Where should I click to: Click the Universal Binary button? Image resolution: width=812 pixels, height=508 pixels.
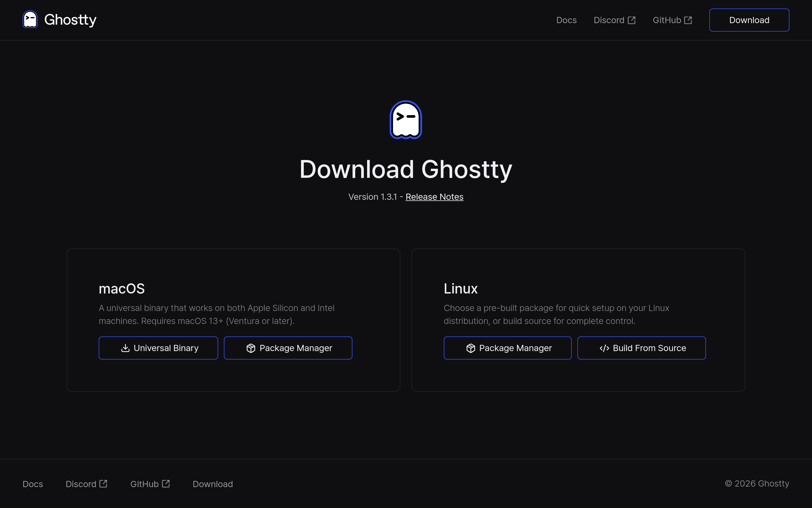click(x=158, y=348)
